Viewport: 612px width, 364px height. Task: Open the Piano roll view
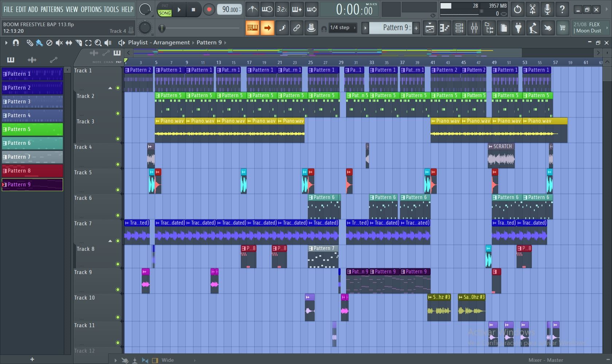point(444,28)
